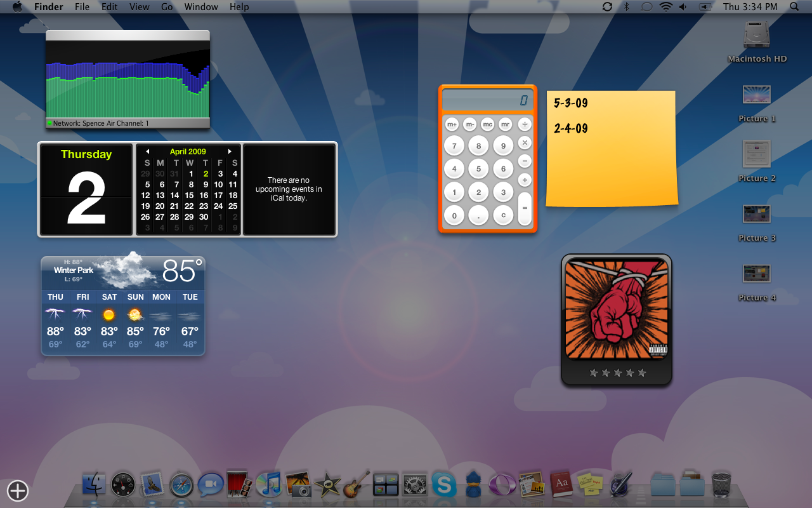The image size is (812, 508).
Task: Rate the album five stars
Action: [642, 373]
